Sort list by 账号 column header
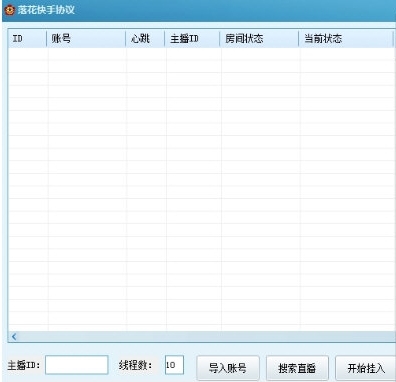 [x=86, y=39]
